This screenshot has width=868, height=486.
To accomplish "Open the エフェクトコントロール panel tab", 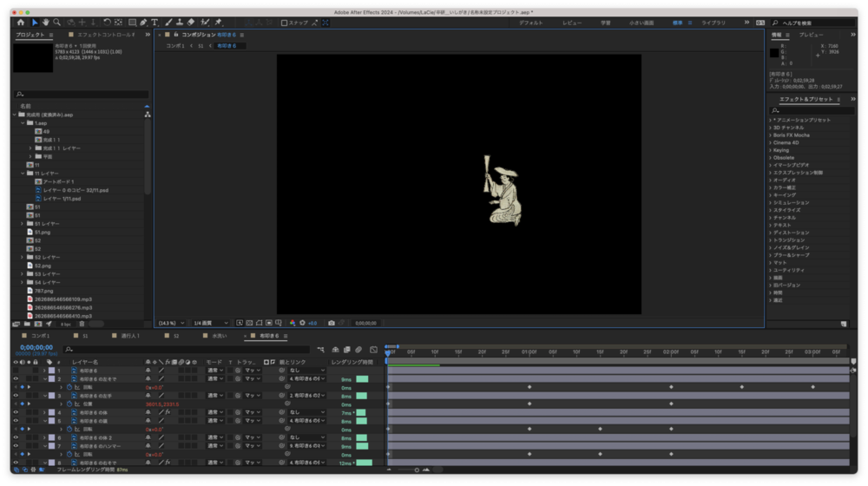I will coord(106,35).
